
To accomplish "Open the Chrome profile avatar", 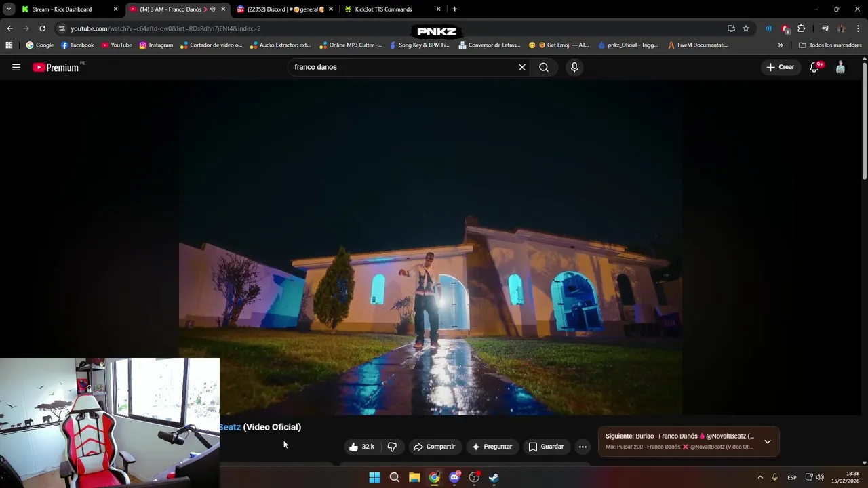I will [x=842, y=28].
